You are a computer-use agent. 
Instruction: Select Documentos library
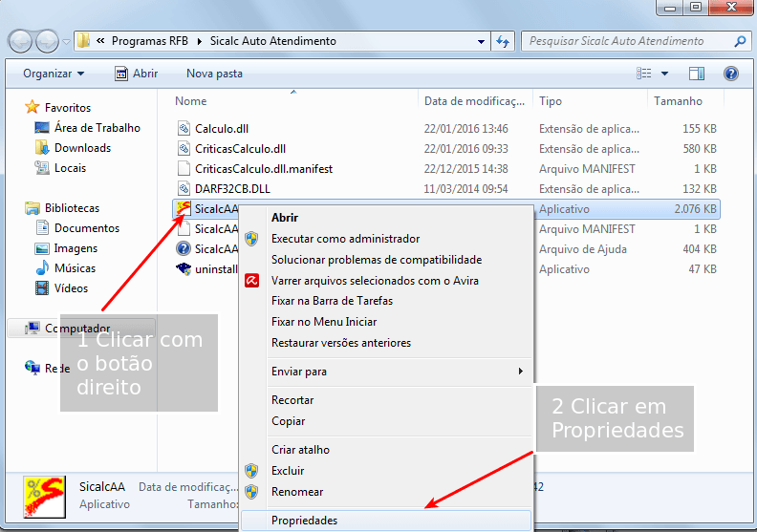pyautogui.click(x=86, y=228)
